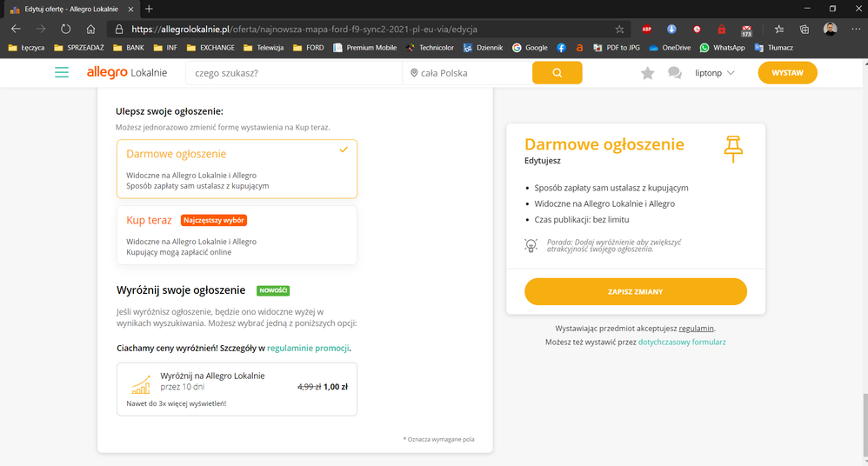Open a new browser tab with plus

pyautogui.click(x=149, y=9)
